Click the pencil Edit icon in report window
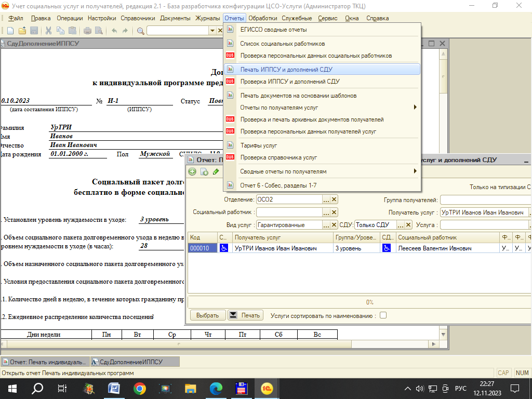 point(216,172)
